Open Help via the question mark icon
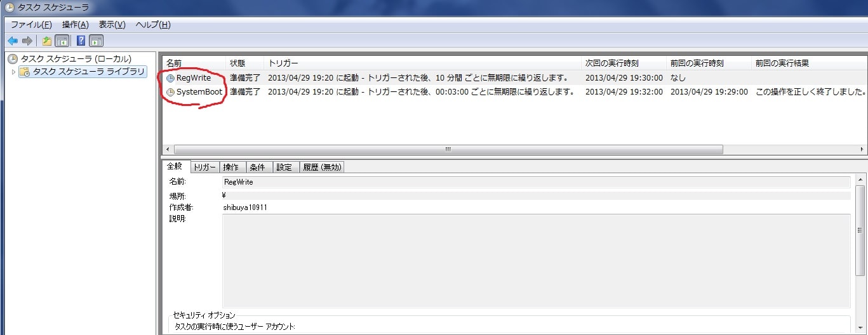The width and height of the screenshot is (868, 335). pos(81,41)
